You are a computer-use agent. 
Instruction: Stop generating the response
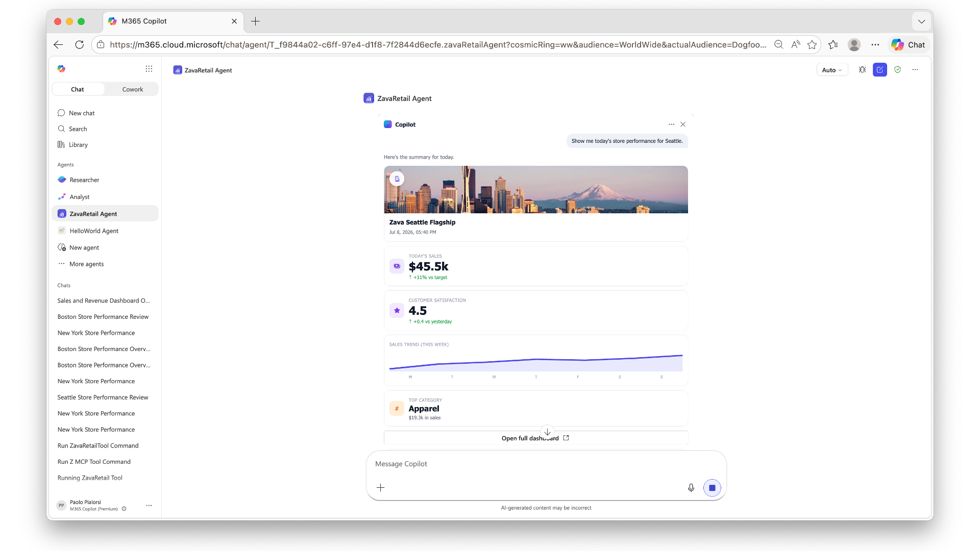(x=712, y=488)
